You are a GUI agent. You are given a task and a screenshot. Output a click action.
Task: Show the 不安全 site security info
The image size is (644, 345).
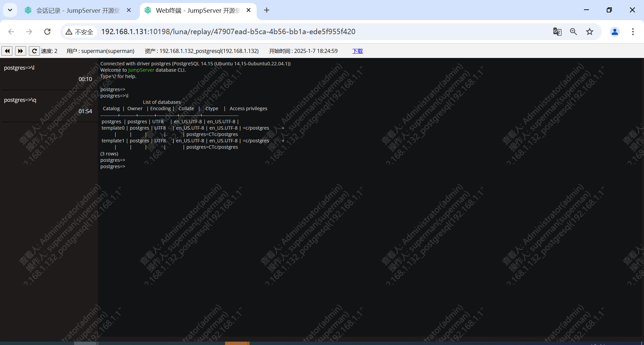tap(79, 32)
